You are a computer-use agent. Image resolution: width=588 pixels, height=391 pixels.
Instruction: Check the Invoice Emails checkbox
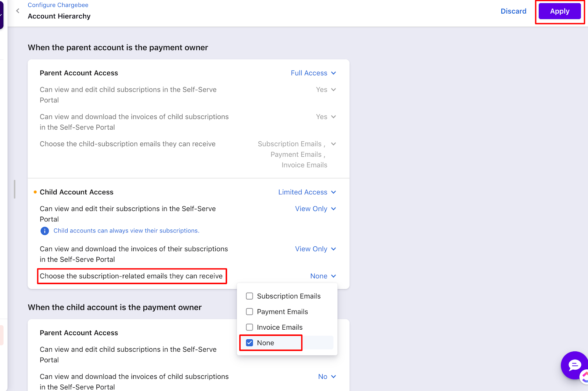[x=250, y=327]
